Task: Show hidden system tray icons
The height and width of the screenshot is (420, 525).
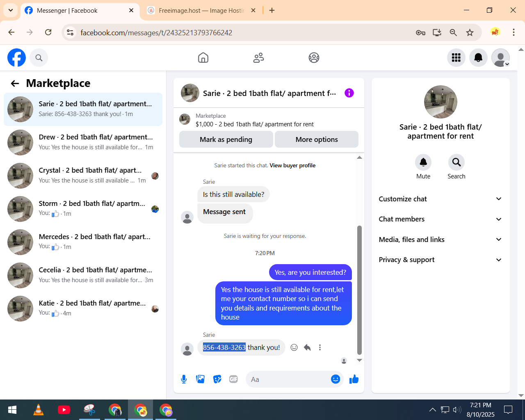Action: coord(432,409)
